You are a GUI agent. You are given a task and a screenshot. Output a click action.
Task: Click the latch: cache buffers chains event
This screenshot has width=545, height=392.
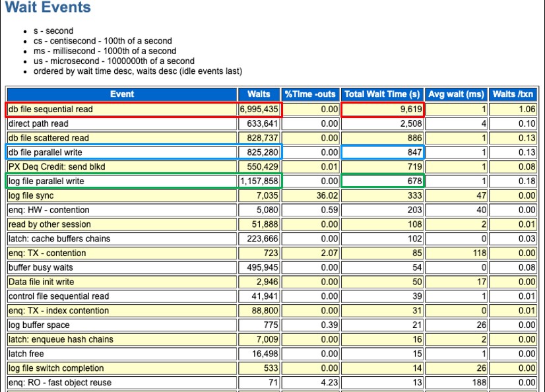point(59,239)
